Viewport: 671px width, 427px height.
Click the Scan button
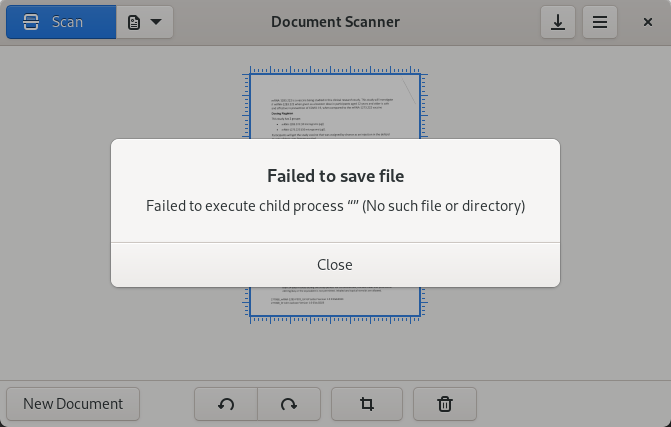(61, 22)
